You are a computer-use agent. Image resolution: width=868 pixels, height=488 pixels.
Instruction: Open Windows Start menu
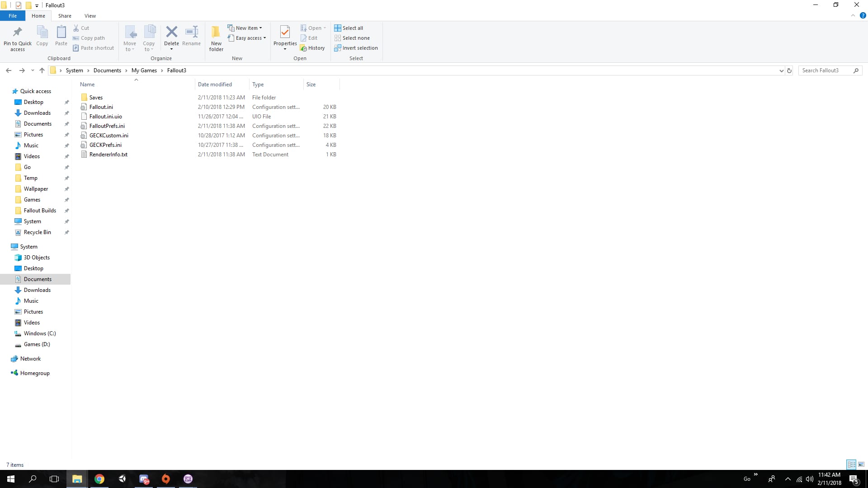point(11,479)
